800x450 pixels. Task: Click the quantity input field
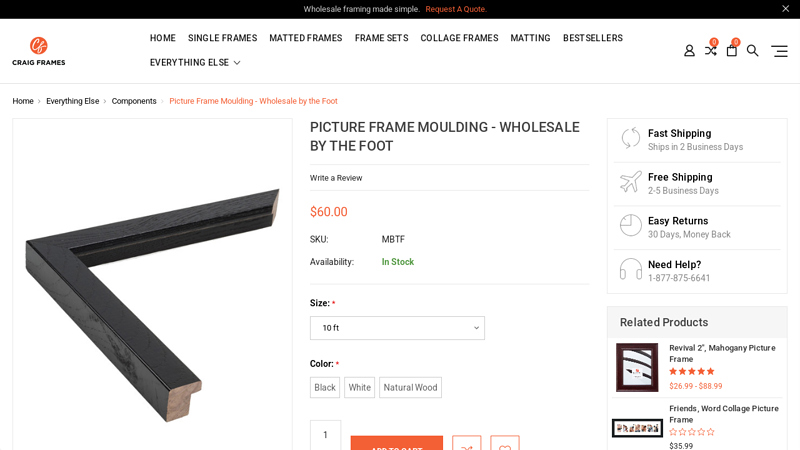coord(325,435)
